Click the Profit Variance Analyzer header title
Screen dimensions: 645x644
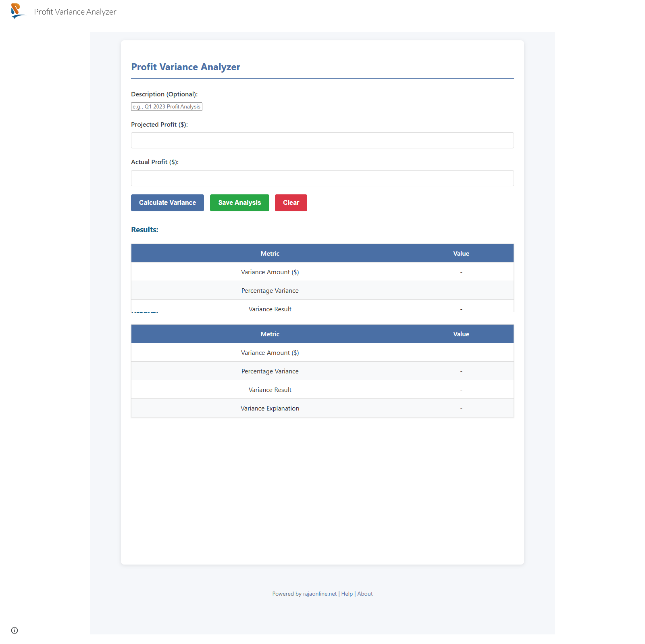click(x=75, y=12)
